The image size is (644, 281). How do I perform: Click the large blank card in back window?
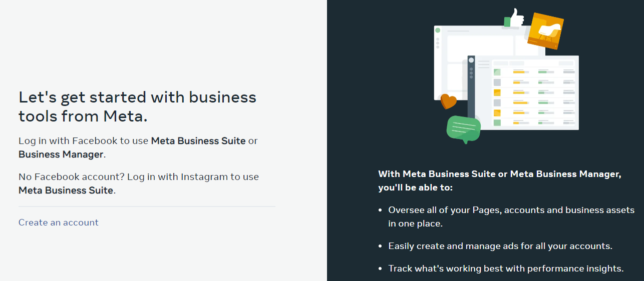click(x=480, y=48)
